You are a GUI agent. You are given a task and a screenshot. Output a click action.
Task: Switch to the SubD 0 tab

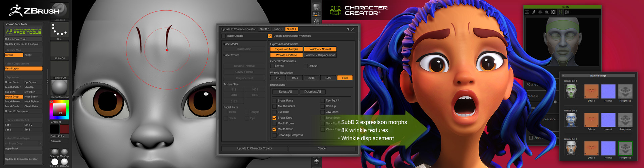265,30
